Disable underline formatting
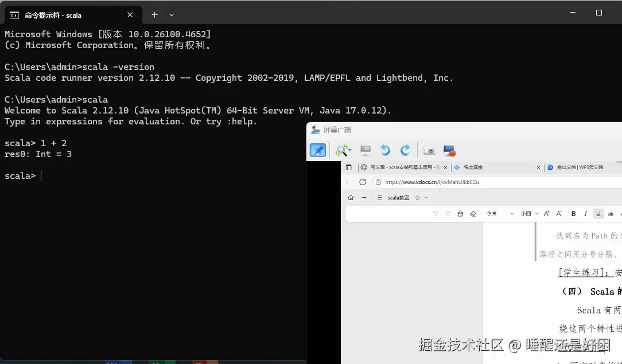 598,213
